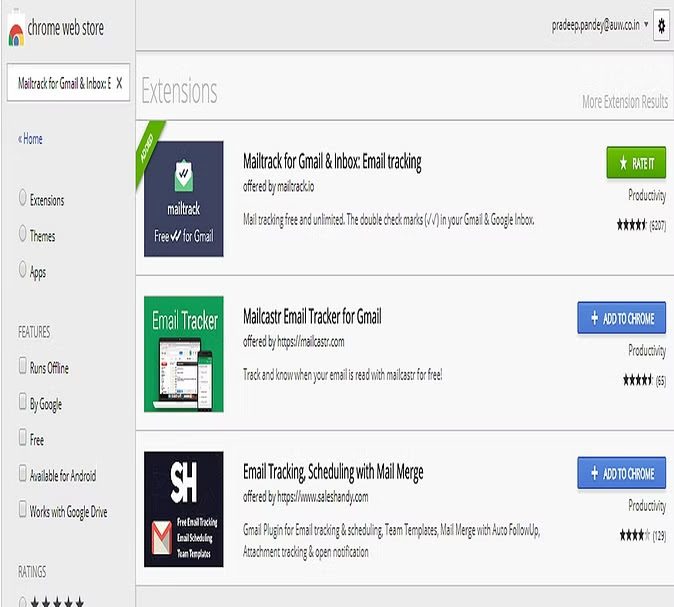The height and width of the screenshot is (607, 674).
Task: Enable Available for Android filter
Action: [23, 473]
